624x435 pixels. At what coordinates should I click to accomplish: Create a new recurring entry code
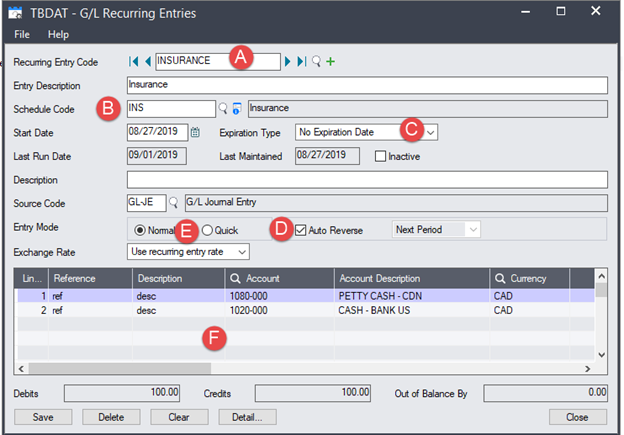330,61
